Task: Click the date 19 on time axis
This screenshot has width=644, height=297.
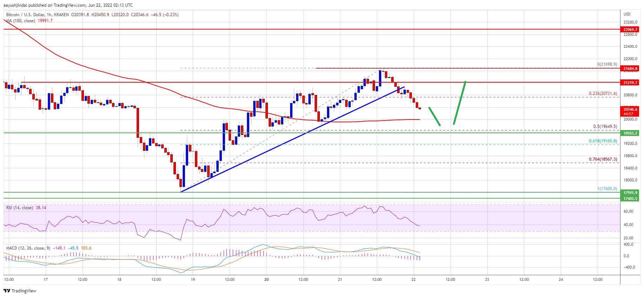Action: 193,279
